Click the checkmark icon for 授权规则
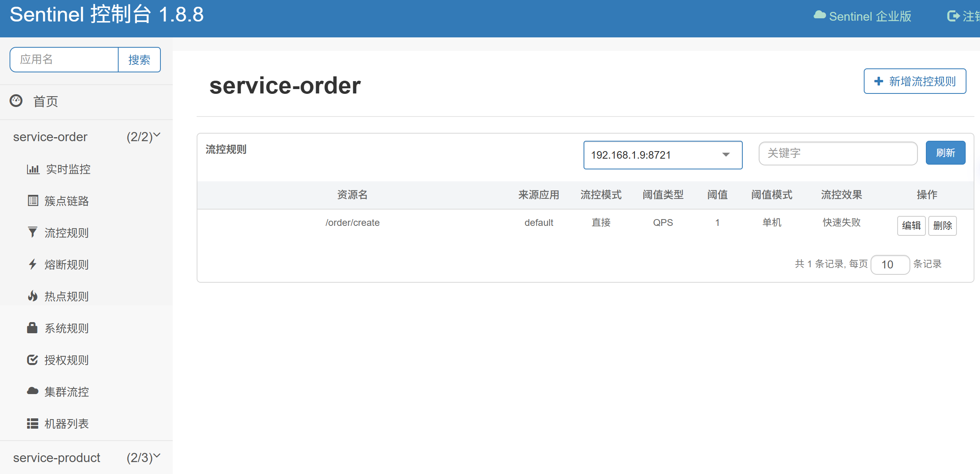The width and height of the screenshot is (980, 474). (32, 360)
